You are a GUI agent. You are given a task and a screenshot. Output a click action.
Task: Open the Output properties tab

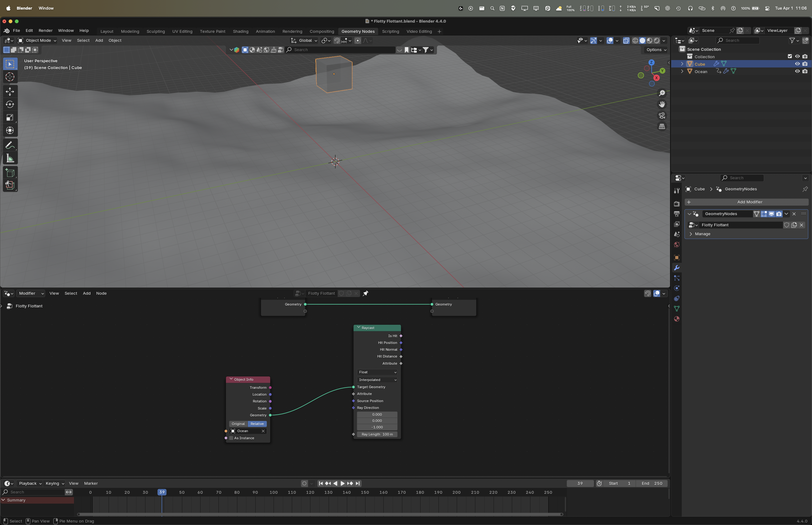click(x=677, y=214)
